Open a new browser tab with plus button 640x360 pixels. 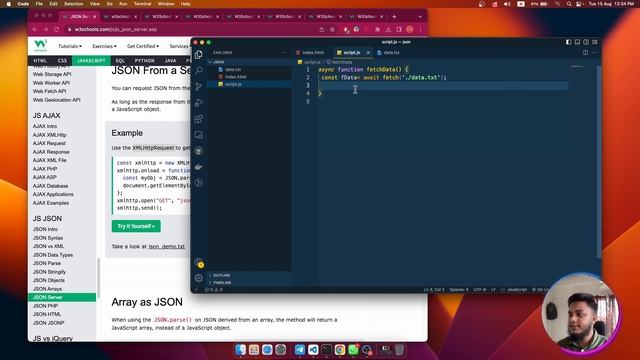click(x=394, y=17)
